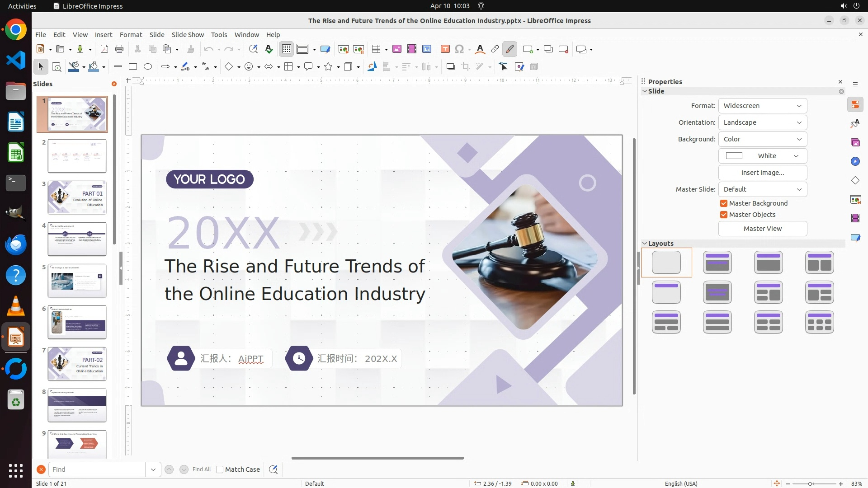Open the Format Widescreen dropdown

pos(762,106)
